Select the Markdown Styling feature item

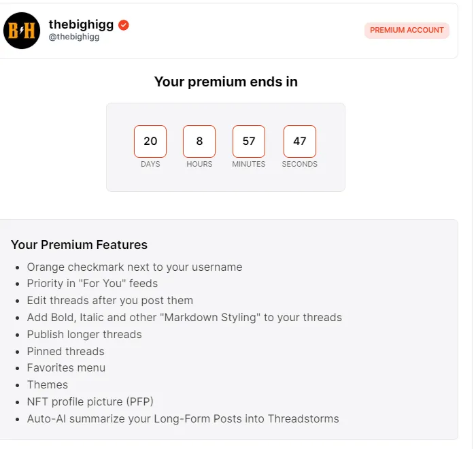click(184, 318)
